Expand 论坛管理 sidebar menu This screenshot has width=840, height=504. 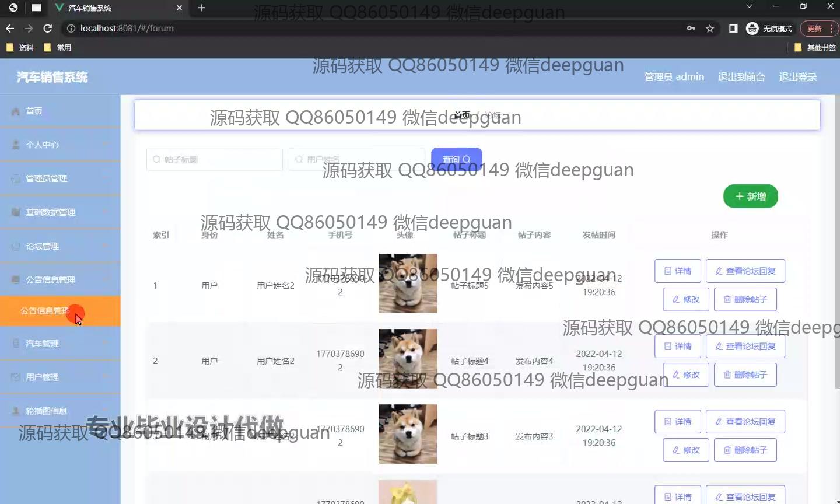click(60, 246)
